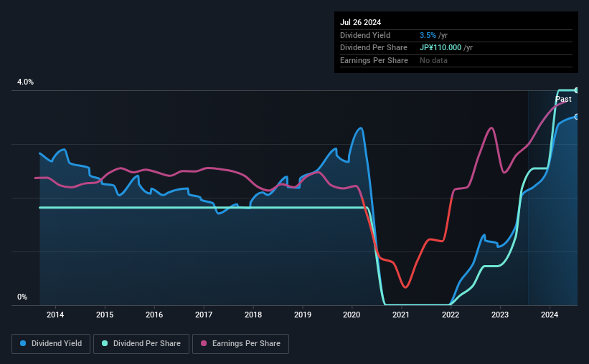Toggle the Dividend Yield legend series
Viewport: 589px width, 364px height.
(x=51, y=343)
